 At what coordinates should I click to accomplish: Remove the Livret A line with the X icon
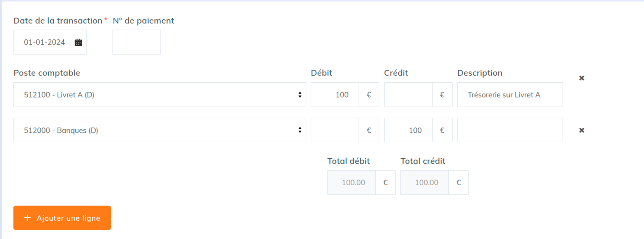pyautogui.click(x=582, y=78)
